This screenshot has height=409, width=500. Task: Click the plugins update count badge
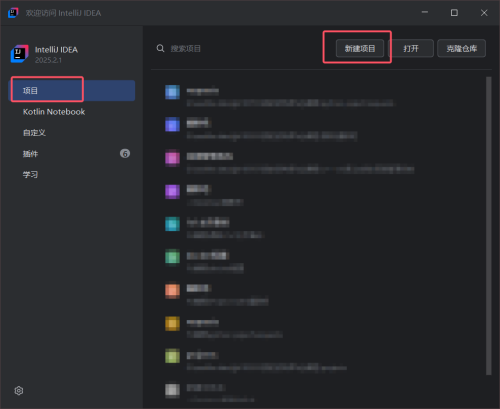(125, 154)
